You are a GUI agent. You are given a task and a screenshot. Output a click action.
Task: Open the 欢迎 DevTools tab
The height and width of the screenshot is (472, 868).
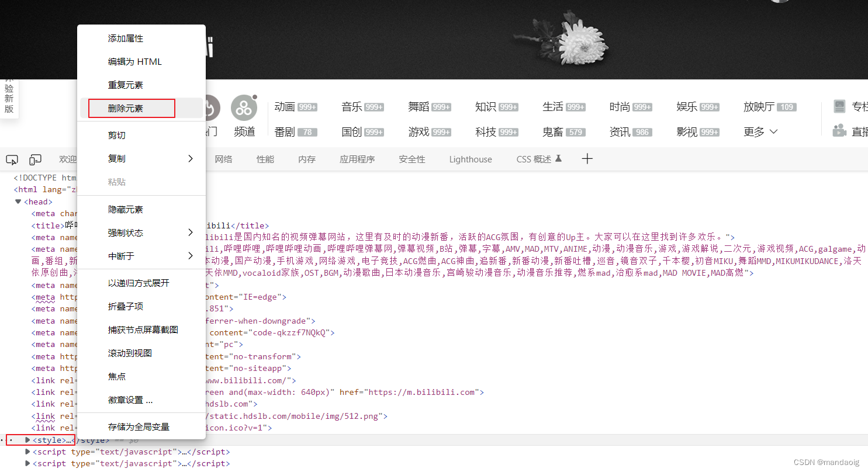(x=68, y=159)
